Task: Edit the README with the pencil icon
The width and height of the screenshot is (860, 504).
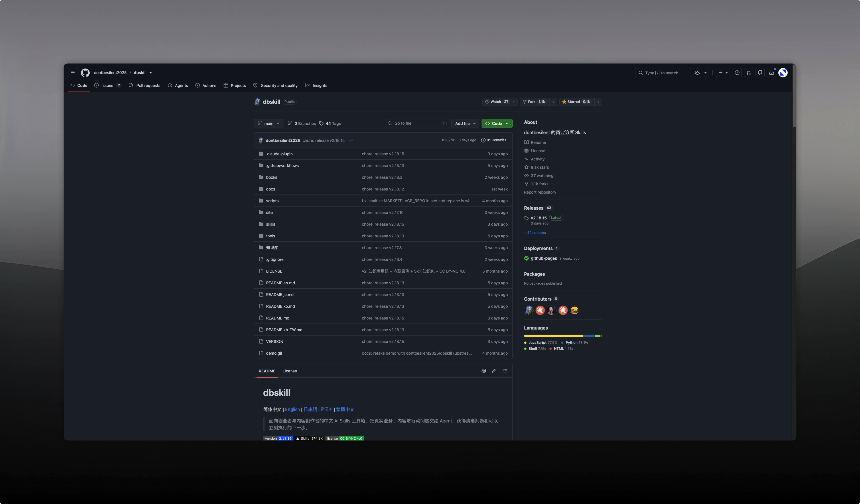Action: (494, 371)
